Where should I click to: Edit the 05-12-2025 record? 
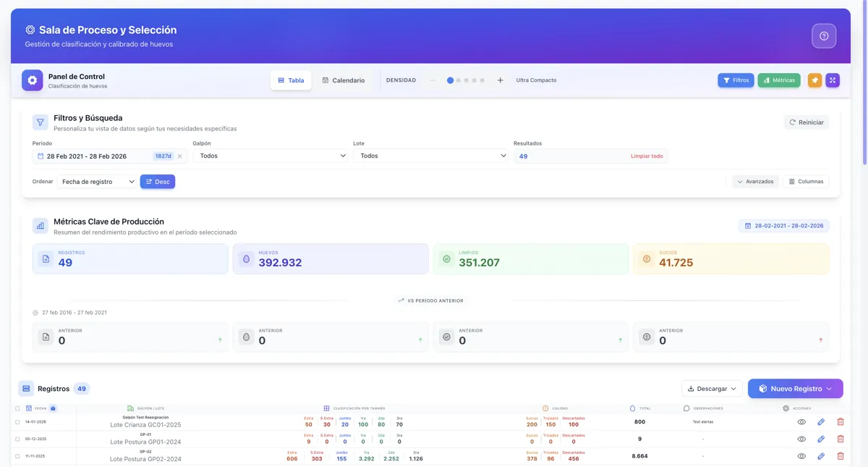coord(821,439)
